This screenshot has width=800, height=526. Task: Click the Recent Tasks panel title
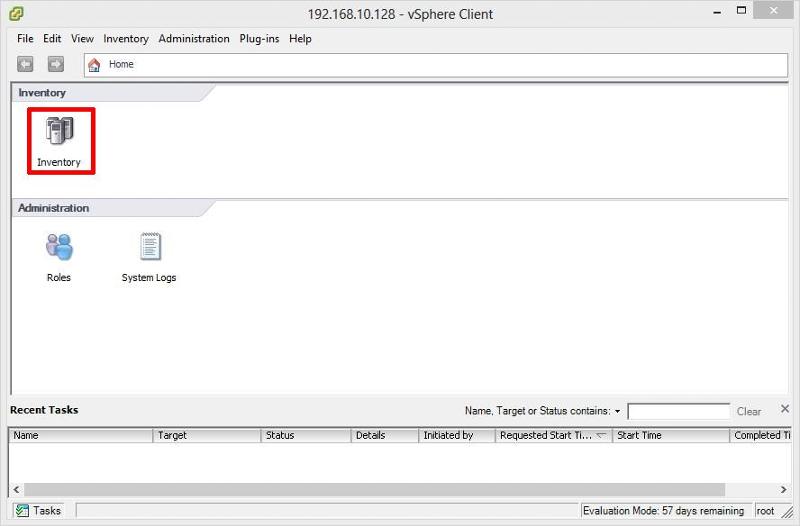click(x=44, y=410)
